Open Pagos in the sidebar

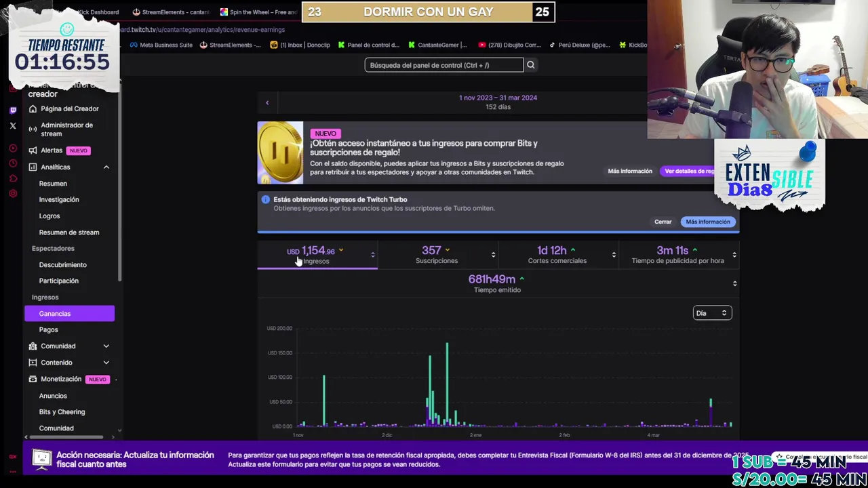click(x=48, y=329)
